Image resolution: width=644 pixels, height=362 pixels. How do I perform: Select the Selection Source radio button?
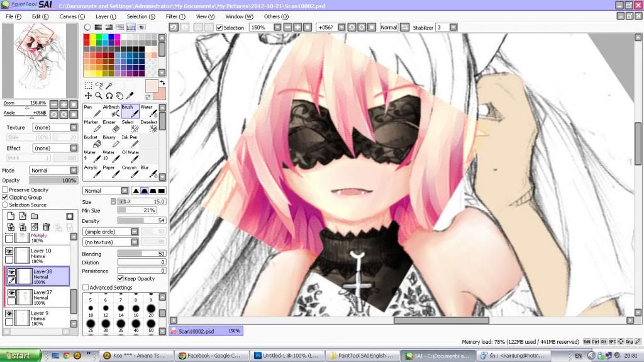5,205
